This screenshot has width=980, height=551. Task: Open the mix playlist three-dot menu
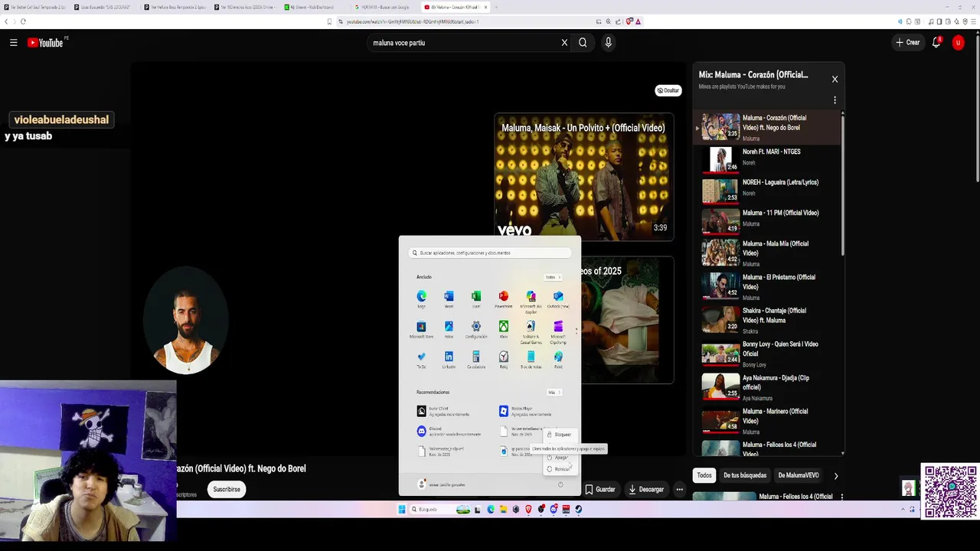tap(835, 100)
